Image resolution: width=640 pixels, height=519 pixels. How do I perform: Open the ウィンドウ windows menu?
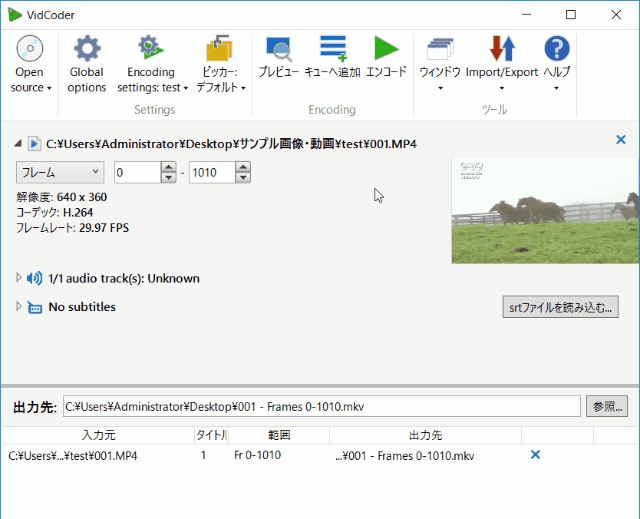coord(440,64)
